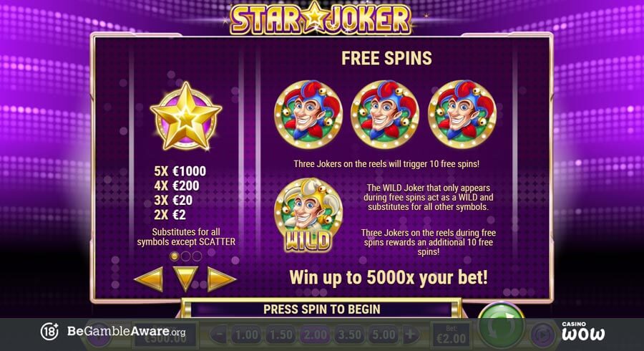
Task: Go to next paytable page with right arrow
Action: tap(222, 279)
